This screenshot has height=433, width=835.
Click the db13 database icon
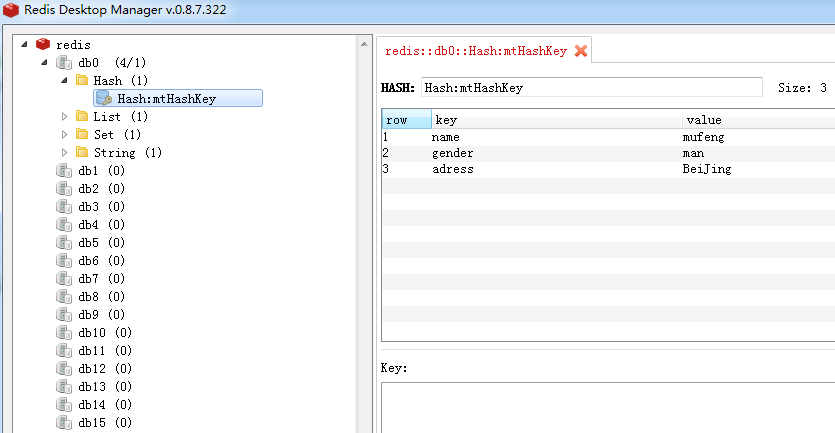64,387
